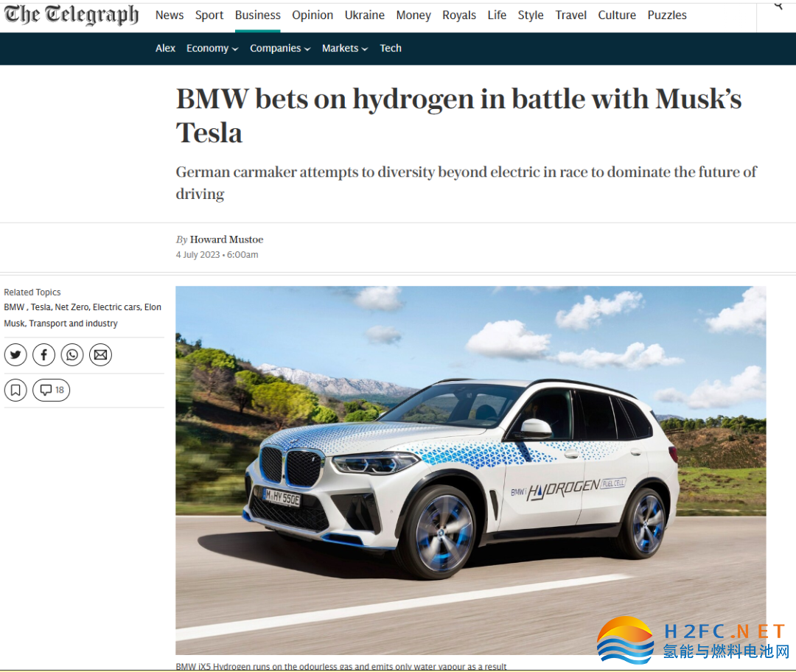Open the Money section
The image size is (796, 672).
pyautogui.click(x=413, y=15)
